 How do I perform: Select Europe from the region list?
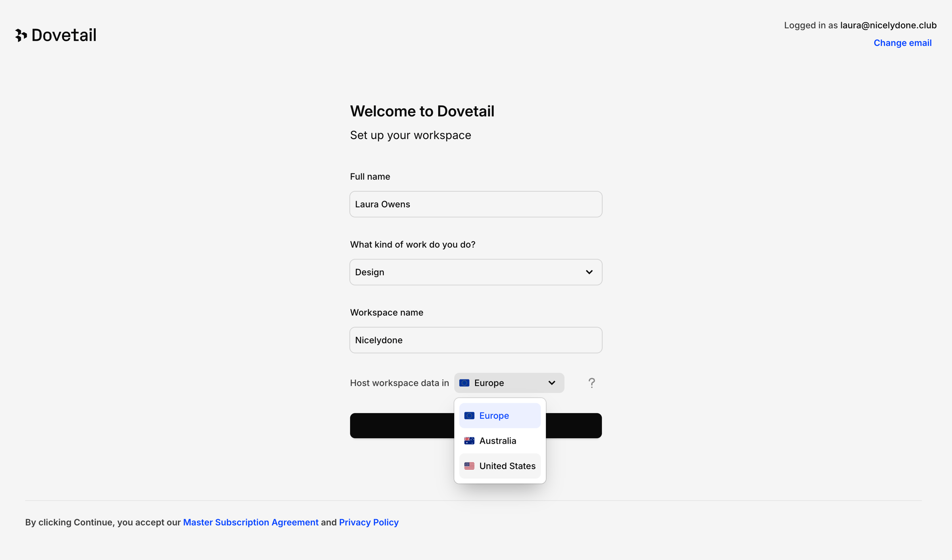[500, 416]
